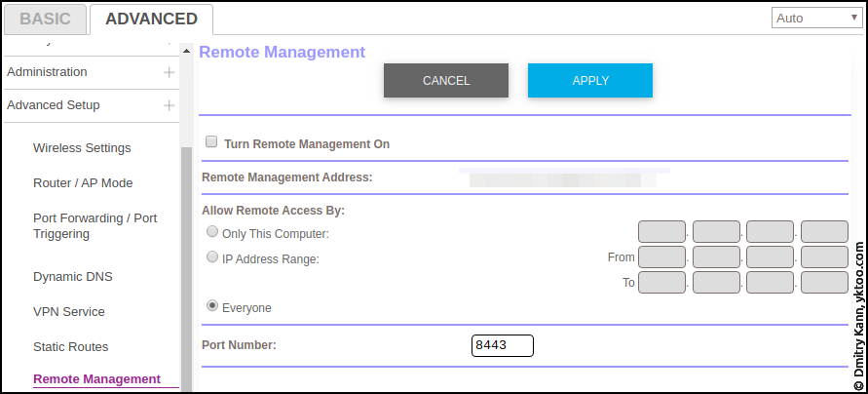
Task: Open Port Forwarding / Port Triggering
Action: pyautogui.click(x=95, y=226)
